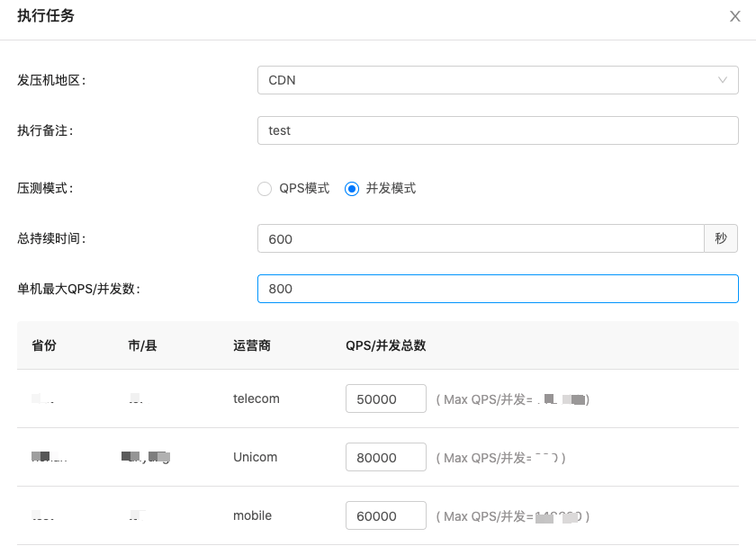
Task: Click the 秒 unit suffix box
Action: coord(720,239)
